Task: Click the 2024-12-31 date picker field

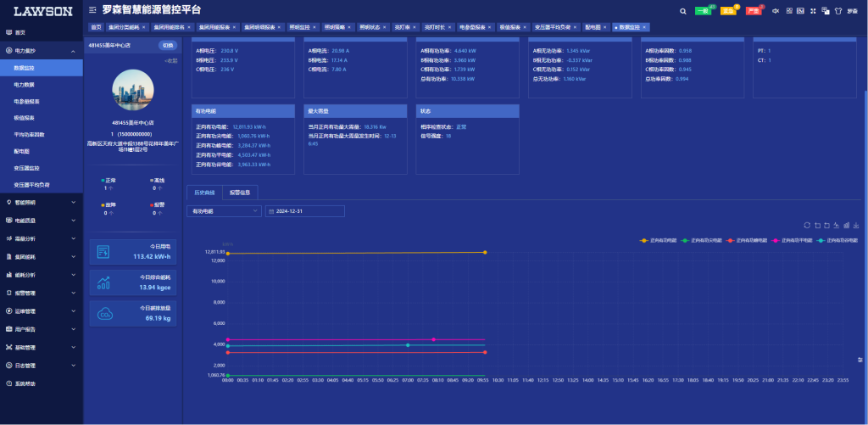Action: 305,211
